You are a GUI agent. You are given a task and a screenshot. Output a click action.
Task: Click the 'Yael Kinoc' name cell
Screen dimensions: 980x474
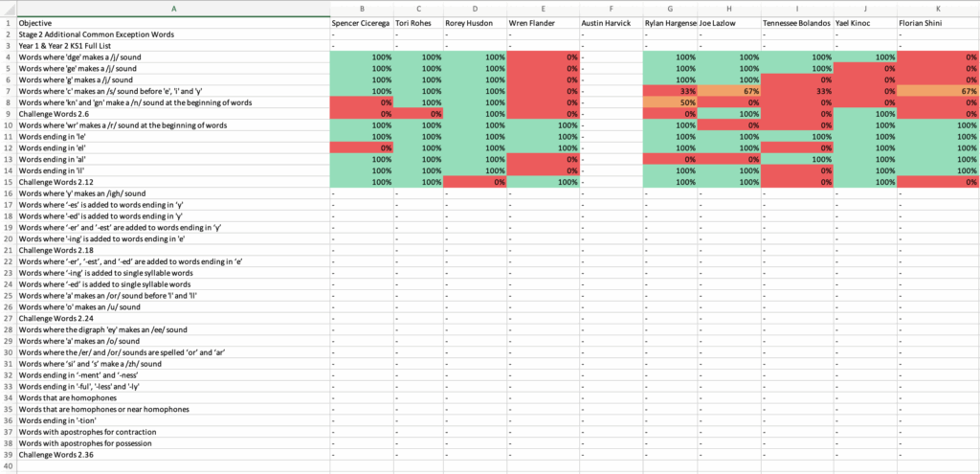point(865,22)
